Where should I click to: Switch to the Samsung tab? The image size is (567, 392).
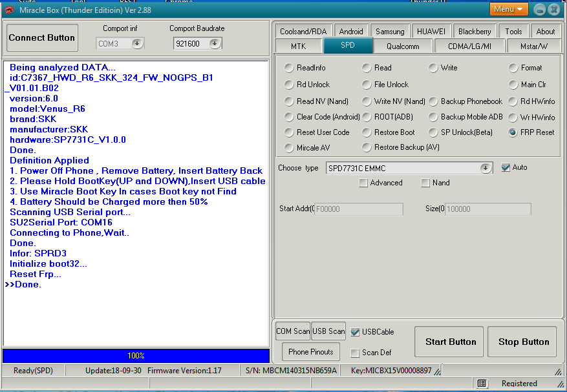click(390, 31)
